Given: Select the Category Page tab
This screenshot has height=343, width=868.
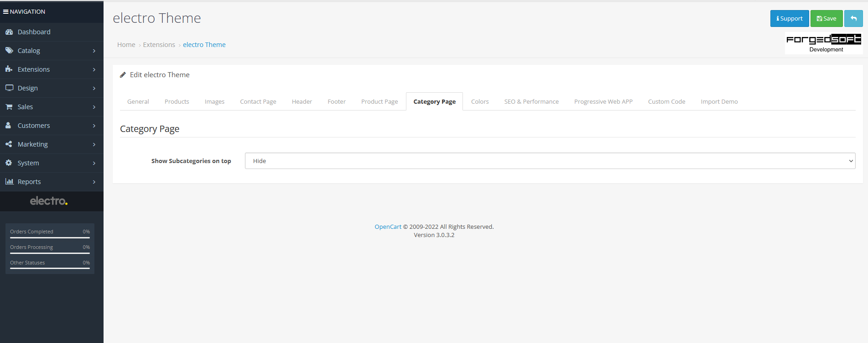Looking at the screenshot, I should coord(435,101).
